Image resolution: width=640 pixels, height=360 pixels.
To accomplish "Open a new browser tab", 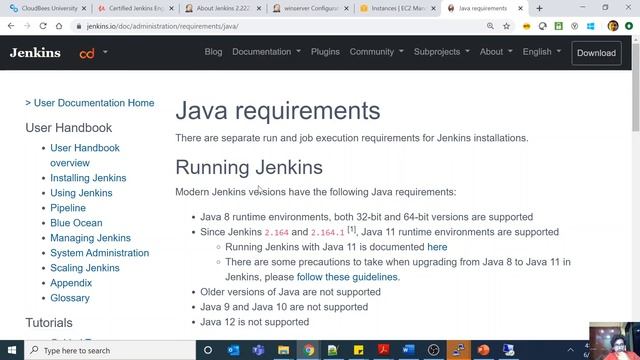I will (x=539, y=8).
